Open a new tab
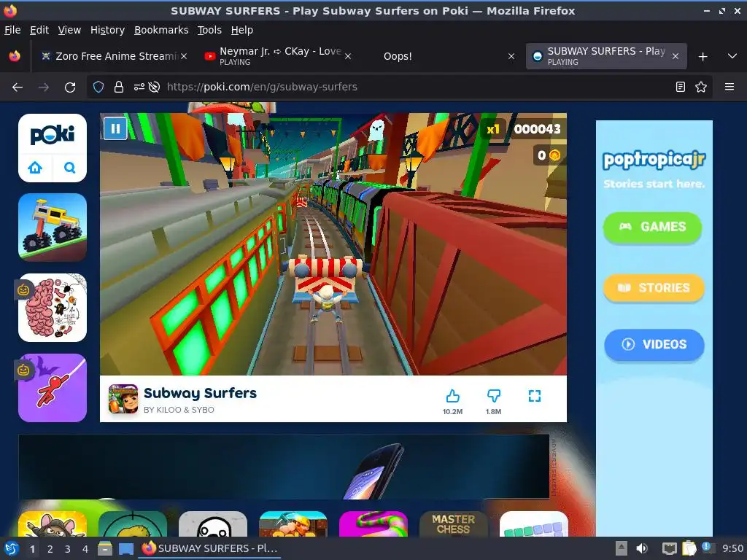This screenshot has height=560, width=747. point(703,57)
